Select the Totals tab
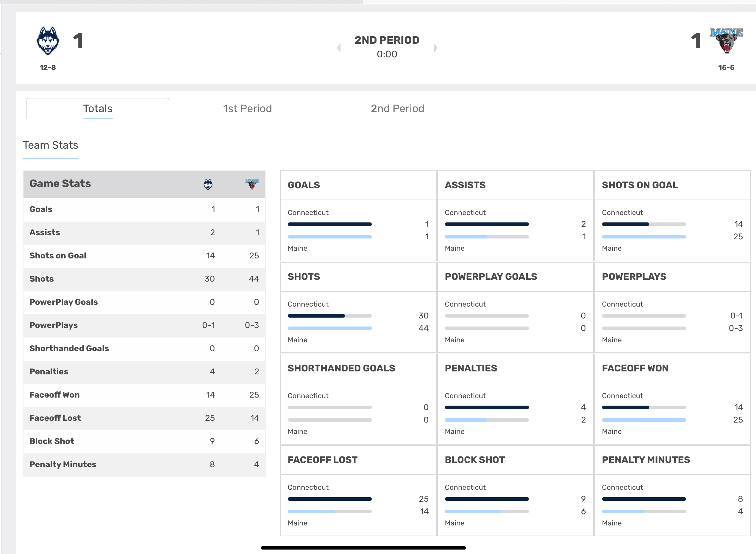 pos(98,109)
